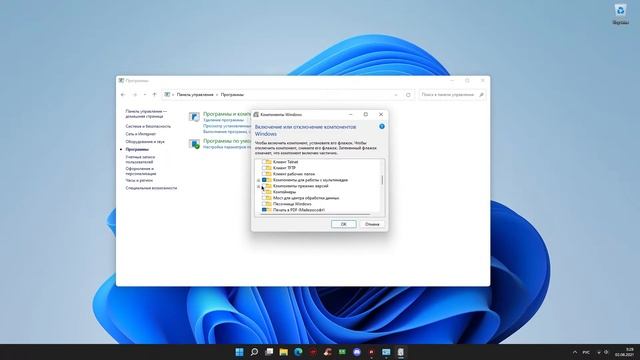The width and height of the screenshot is (640, 360).
Task: Click the components list horizontal scrollbar
Action: click(314, 214)
